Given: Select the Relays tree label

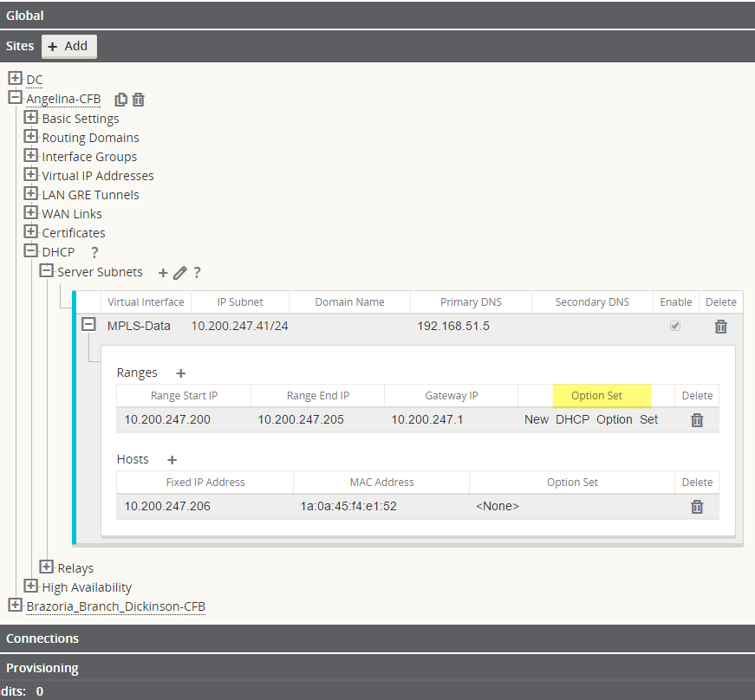Looking at the screenshot, I should coord(75,568).
